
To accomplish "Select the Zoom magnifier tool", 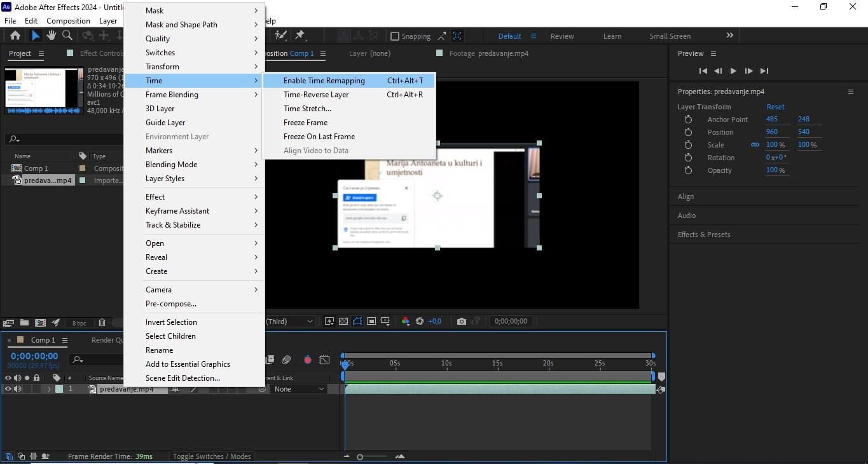I will tap(67, 36).
